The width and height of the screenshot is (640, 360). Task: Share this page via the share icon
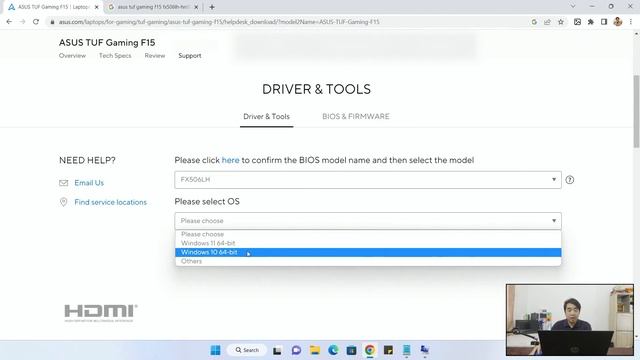(x=547, y=22)
